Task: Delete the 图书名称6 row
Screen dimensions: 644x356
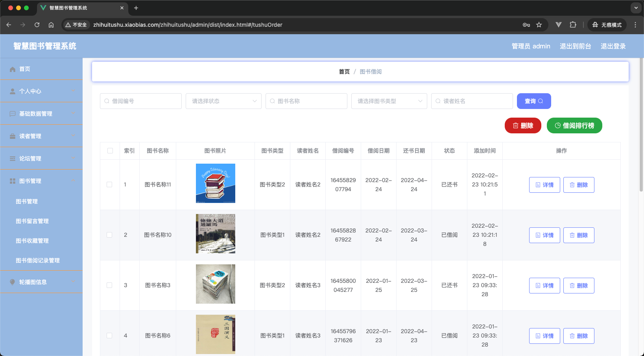Action: pos(579,336)
